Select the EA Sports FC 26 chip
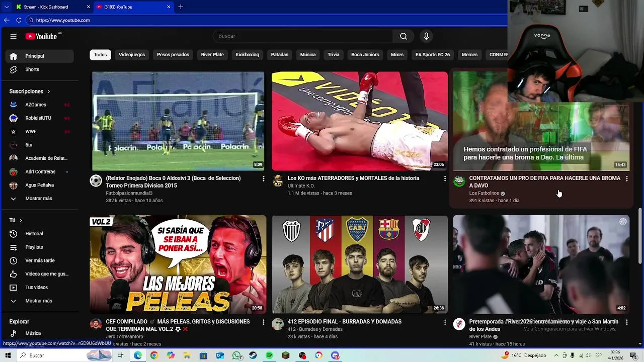Viewport: 644px width, 362px height. [433, 55]
